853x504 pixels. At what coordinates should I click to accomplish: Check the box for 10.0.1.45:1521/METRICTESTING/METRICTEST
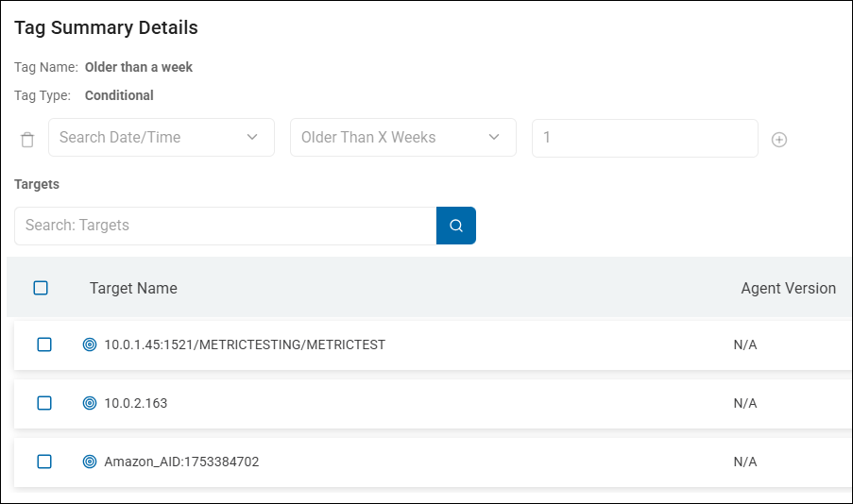coord(44,344)
